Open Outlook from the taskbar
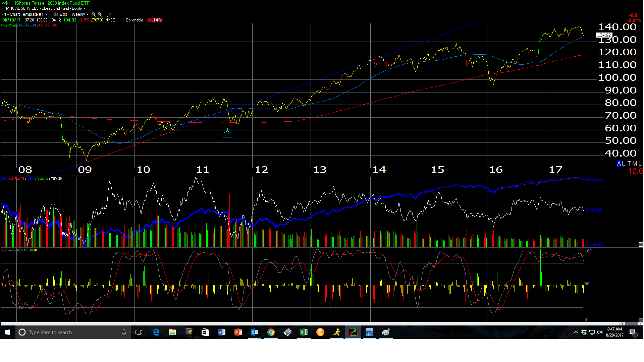Screen dimensions: 644x362 255,332
